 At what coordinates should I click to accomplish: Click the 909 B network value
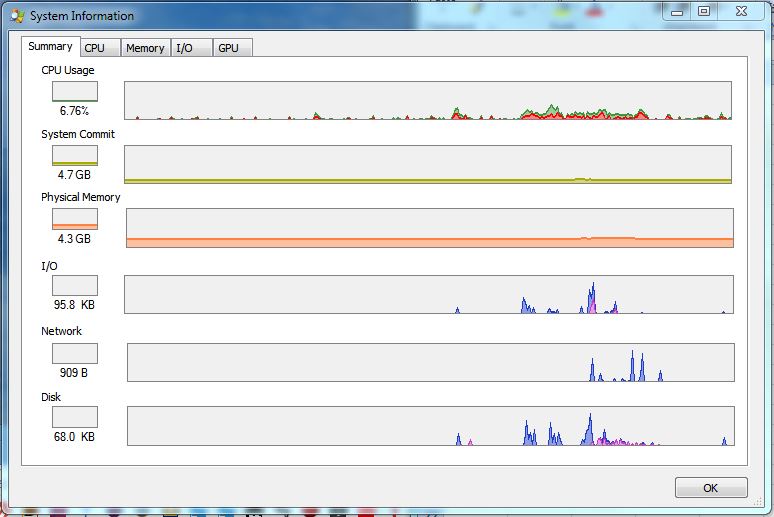coord(74,373)
